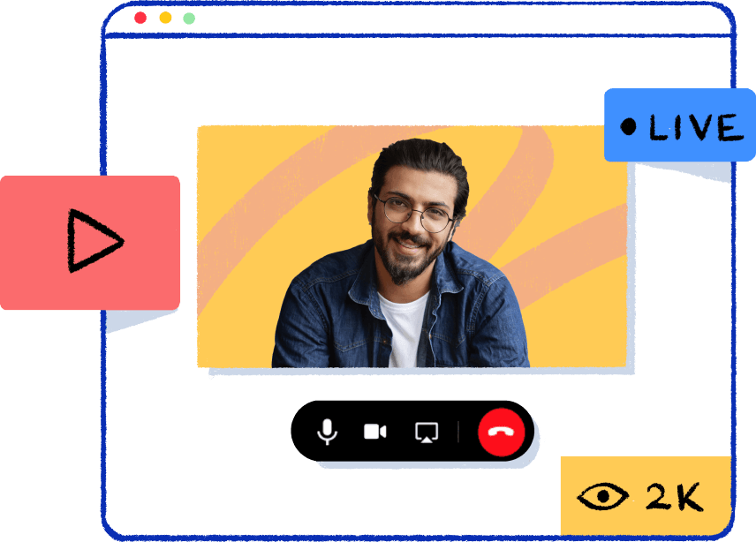Hang up using the red end call button
This screenshot has height=542, width=756.
click(500, 432)
